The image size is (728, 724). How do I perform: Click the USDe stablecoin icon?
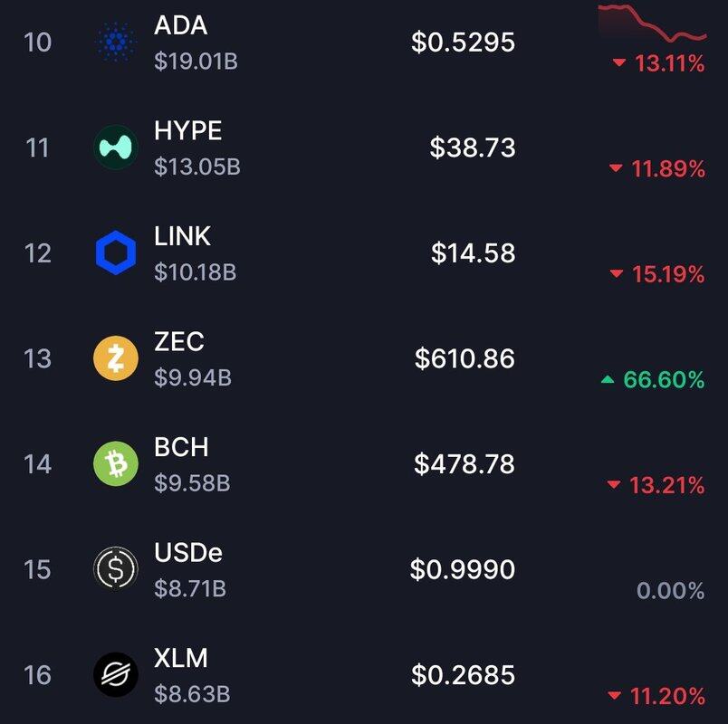pos(115,569)
